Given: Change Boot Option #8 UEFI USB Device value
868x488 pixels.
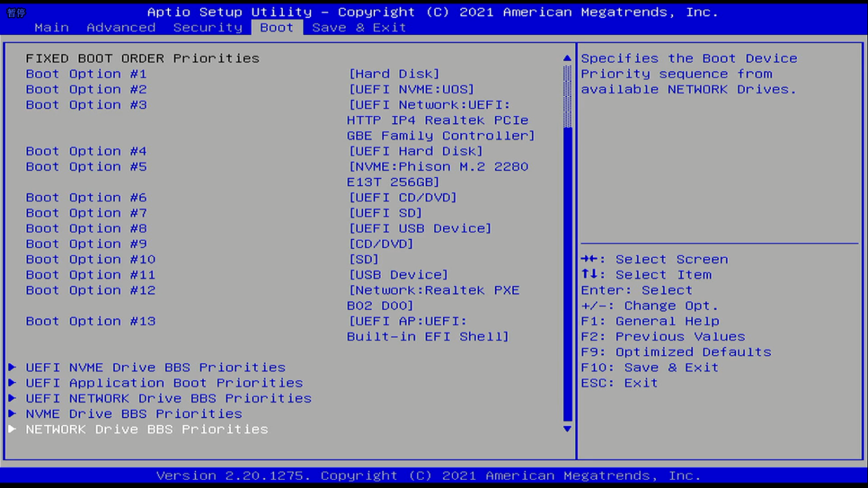Looking at the screenshot, I should [420, 229].
